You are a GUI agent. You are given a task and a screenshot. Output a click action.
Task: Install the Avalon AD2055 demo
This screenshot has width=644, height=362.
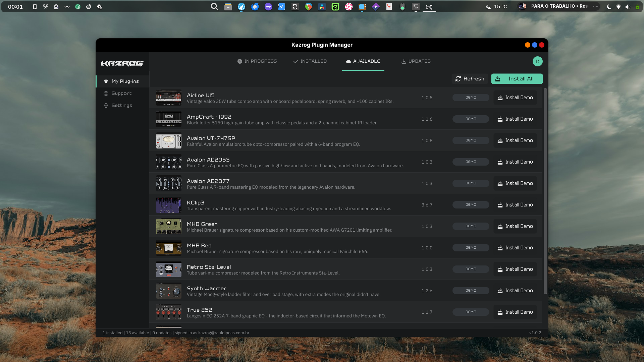click(x=515, y=162)
